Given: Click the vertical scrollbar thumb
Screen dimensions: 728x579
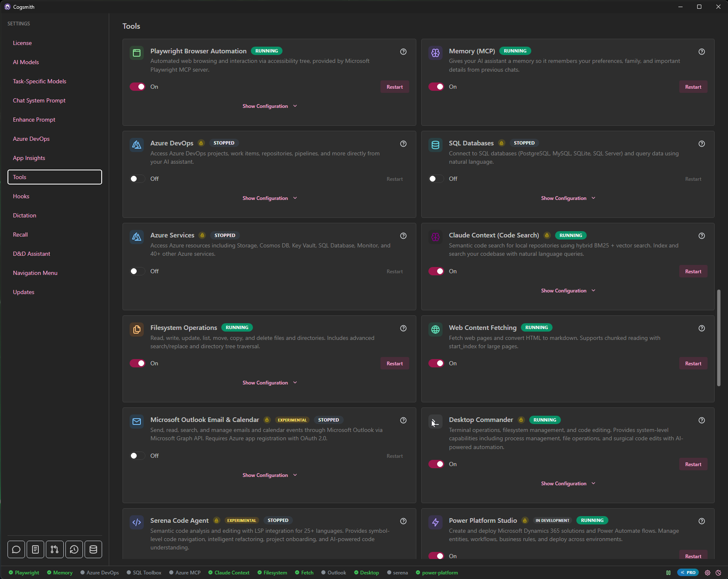Looking at the screenshot, I should pos(718,338).
